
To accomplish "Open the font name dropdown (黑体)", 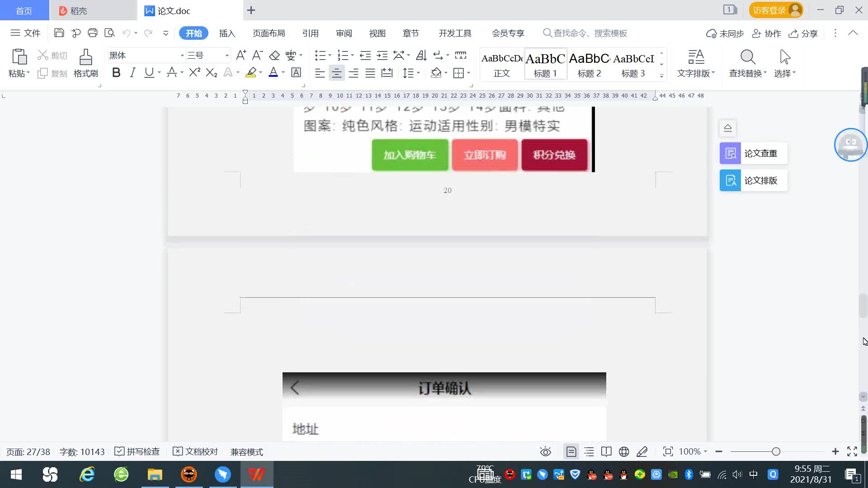I will coord(182,56).
